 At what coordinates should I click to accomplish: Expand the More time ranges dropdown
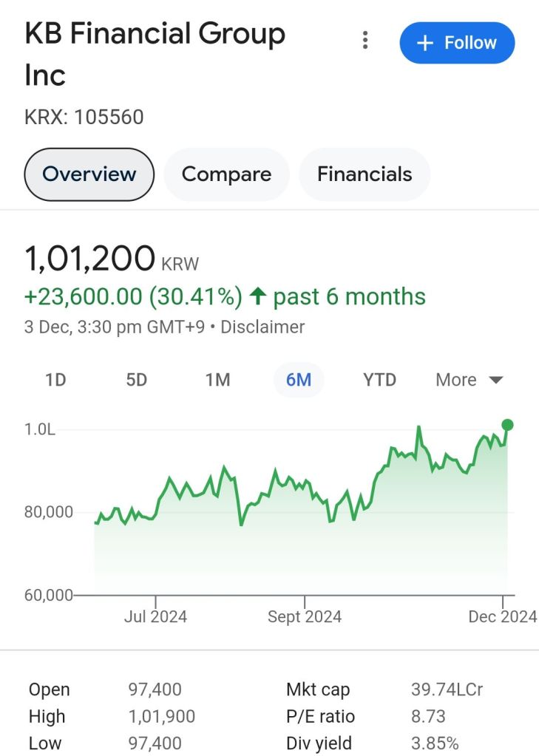(469, 380)
